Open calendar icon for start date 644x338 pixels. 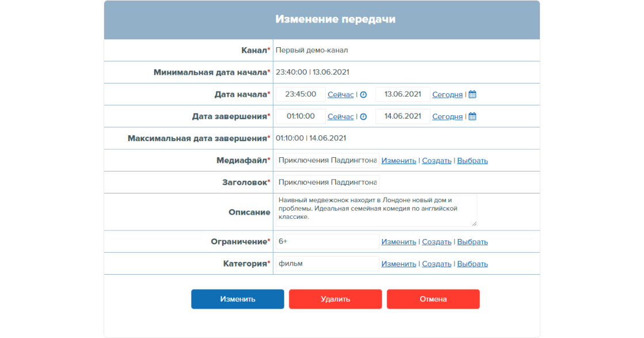pos(472,94)
